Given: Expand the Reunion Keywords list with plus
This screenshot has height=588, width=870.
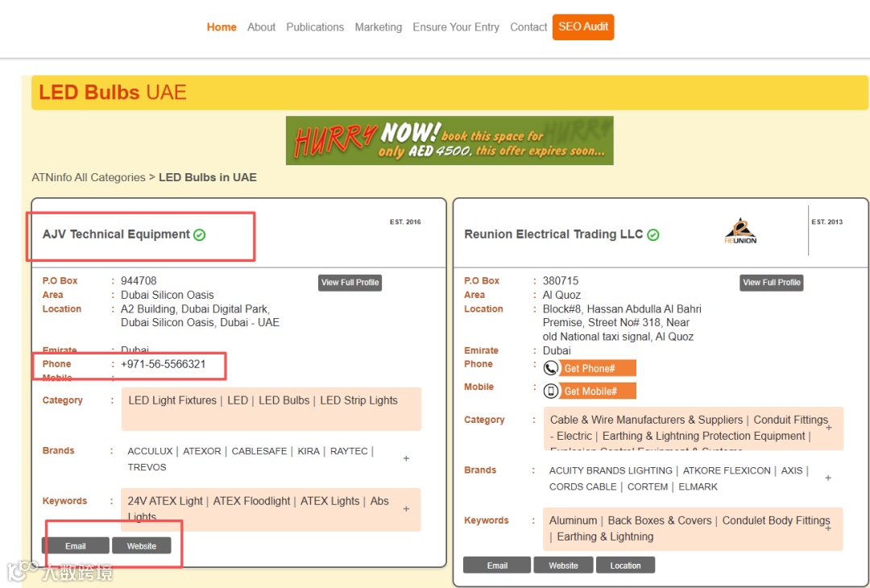Looking at the screenshot, I should (x=828, y=528).
